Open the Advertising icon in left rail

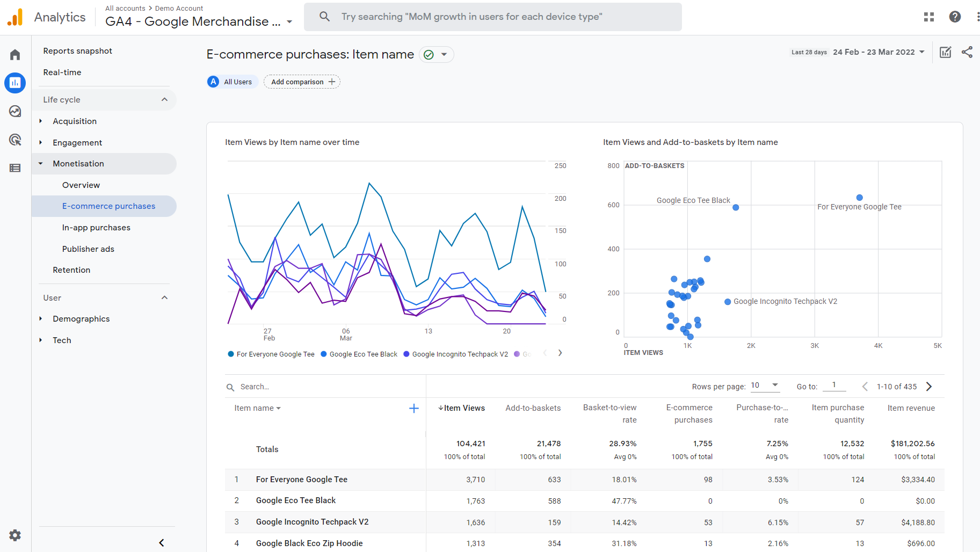point(15,140)
